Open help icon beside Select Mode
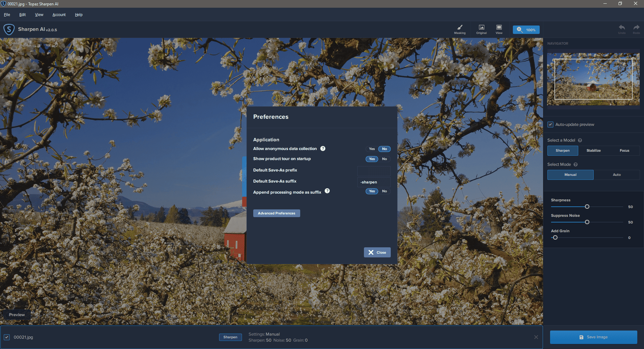 (576, 164)
